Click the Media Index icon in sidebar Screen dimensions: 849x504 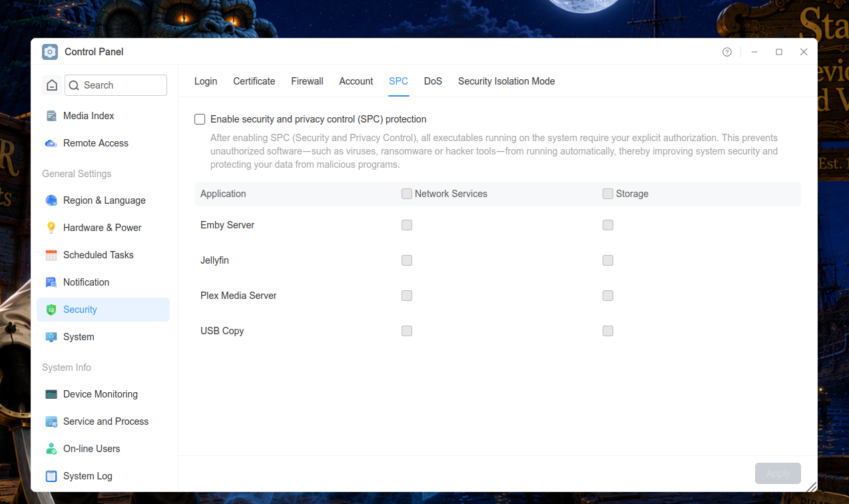coord(51,116)
